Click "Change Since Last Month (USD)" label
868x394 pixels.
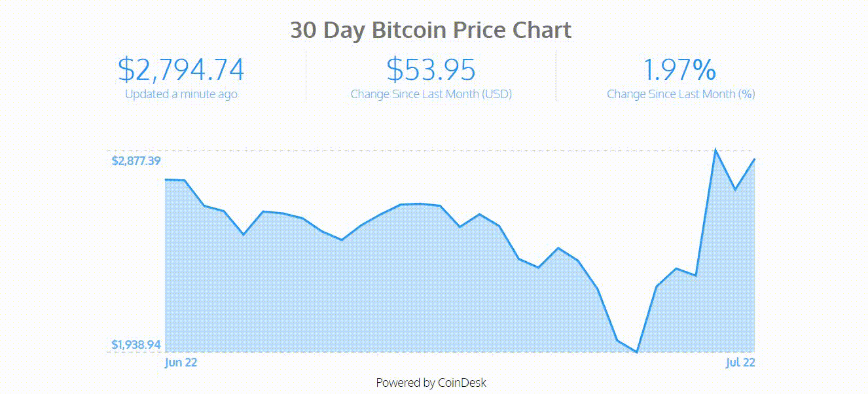(431, 94)
